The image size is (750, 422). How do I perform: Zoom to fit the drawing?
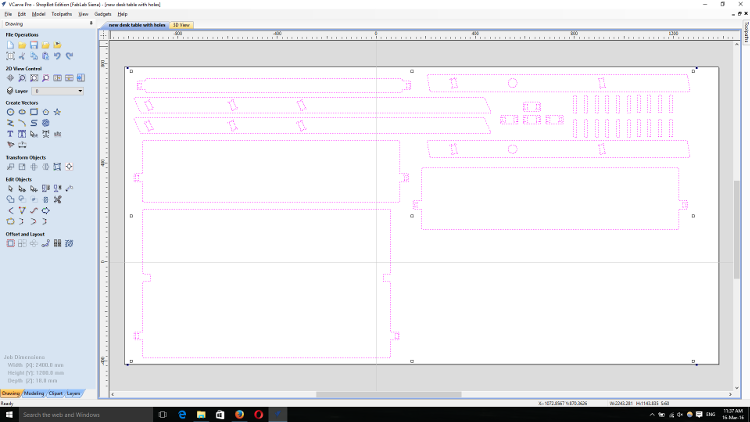point(34,78)
